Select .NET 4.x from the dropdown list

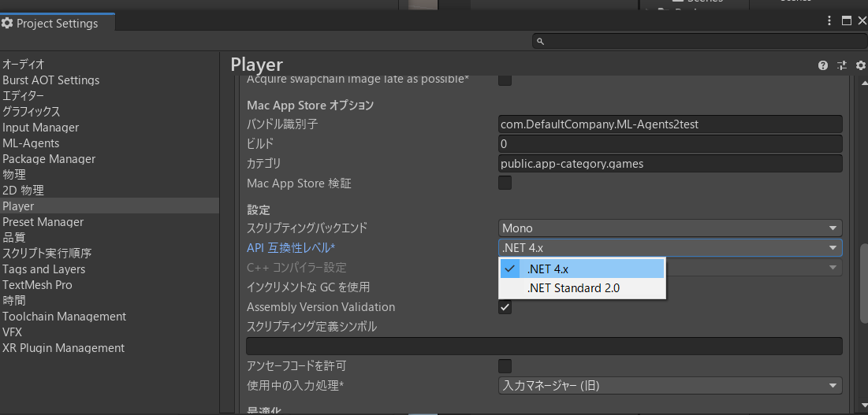(x=582, y=269)
